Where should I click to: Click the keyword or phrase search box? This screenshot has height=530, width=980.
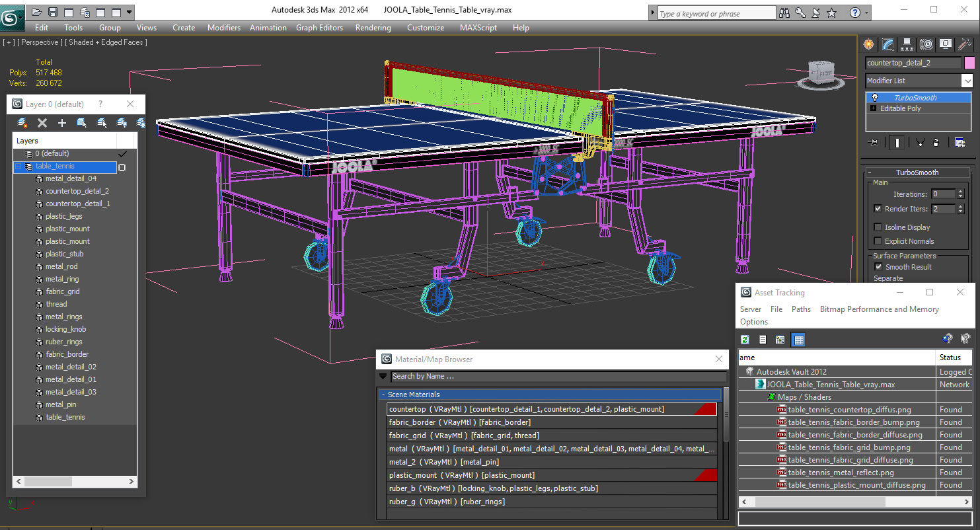click(716, 13)
